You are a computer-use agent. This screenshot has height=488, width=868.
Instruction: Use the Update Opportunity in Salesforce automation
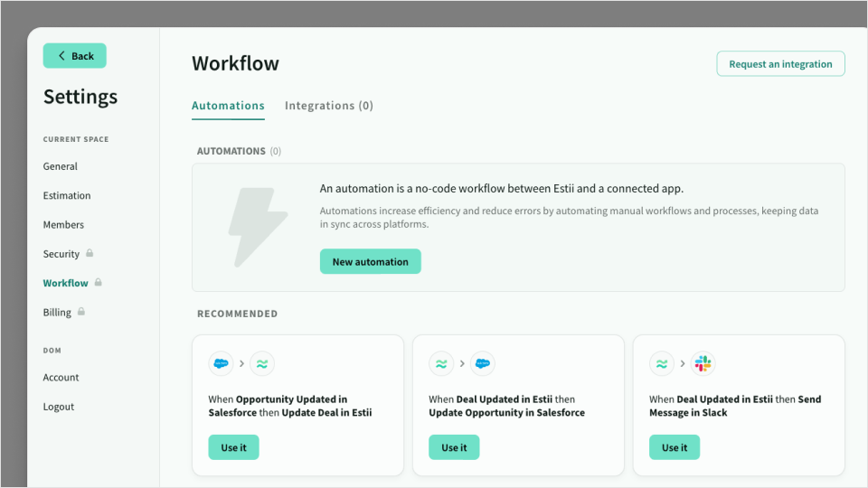454,447
